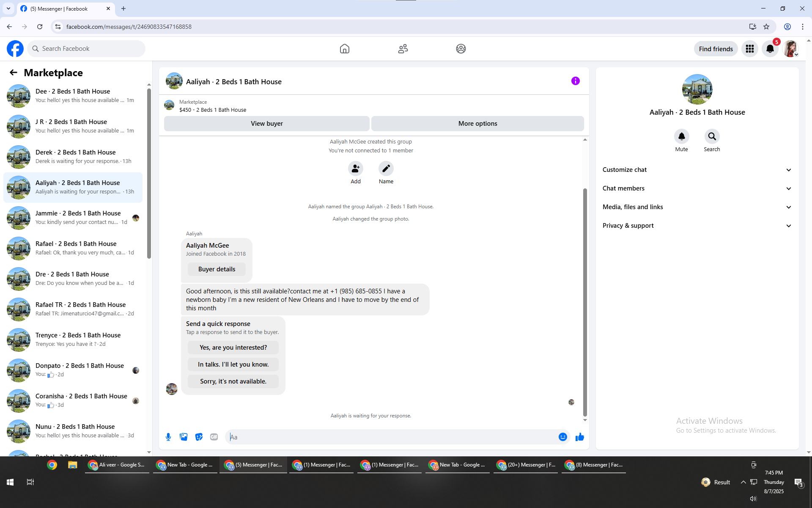Open Dee 2 Beds 1 Bath House chat
812x508 pixels.
pos(73,96)
